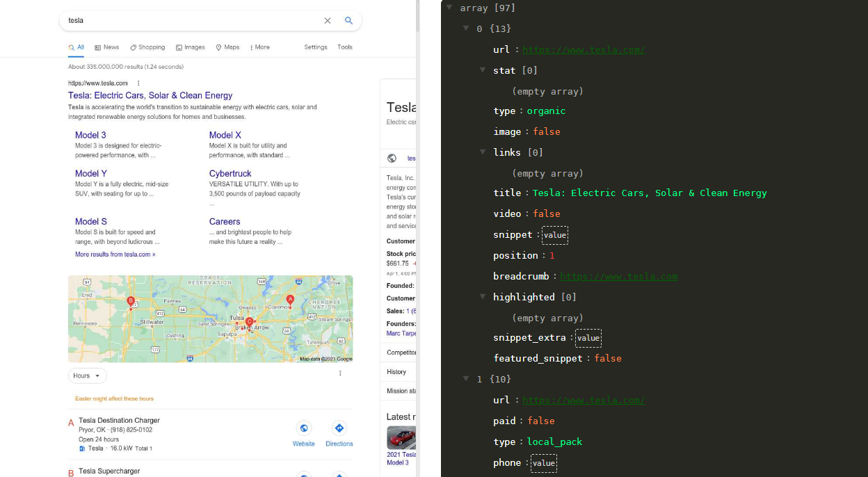Image resolution: width=868 pixels, height=477 pixels.
Task: Collapse the highlighted [0] array node
Action: (x=483, y=297)
